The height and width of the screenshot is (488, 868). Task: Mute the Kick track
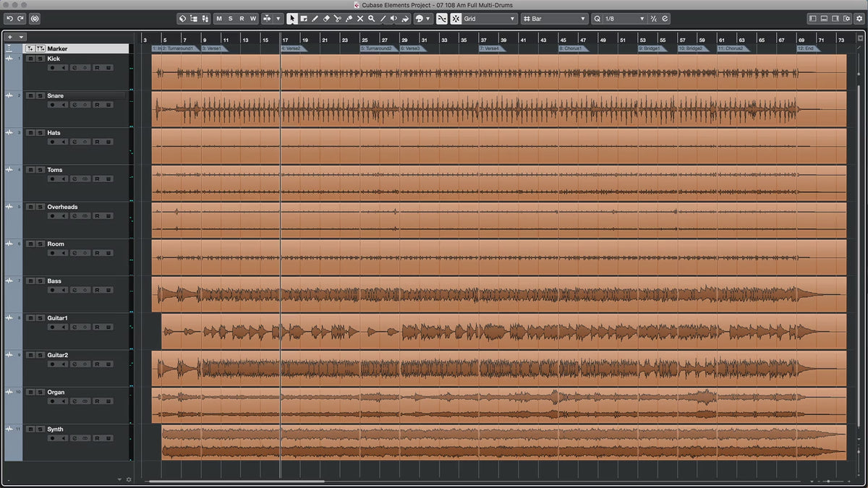(x=30, y=59)
